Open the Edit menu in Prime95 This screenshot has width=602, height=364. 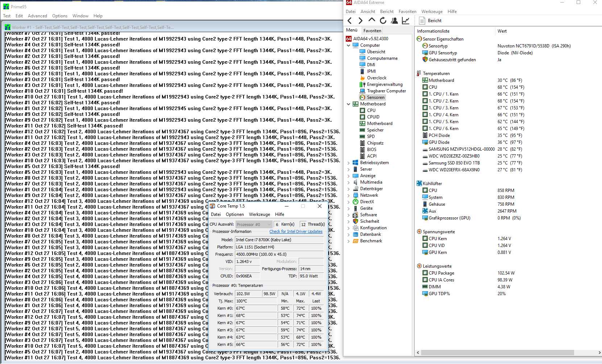click(x=19, y=16)
